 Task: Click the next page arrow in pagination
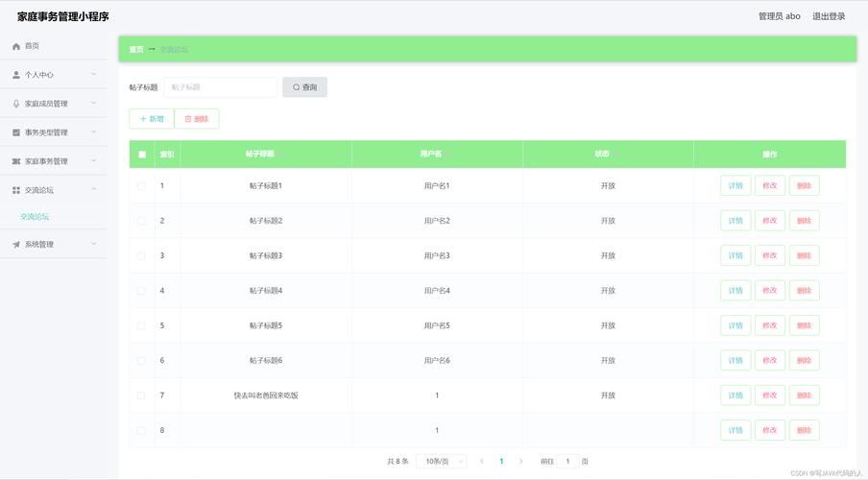tap(521, 461)
